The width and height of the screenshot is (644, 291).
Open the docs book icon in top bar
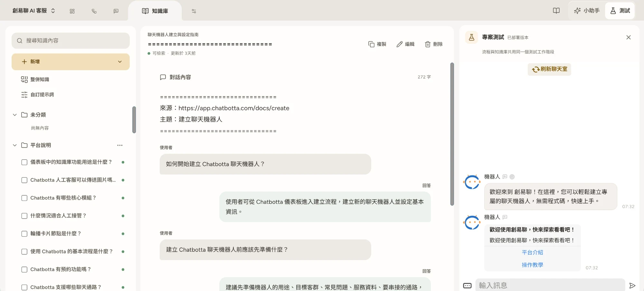click(x=556, y=11)
